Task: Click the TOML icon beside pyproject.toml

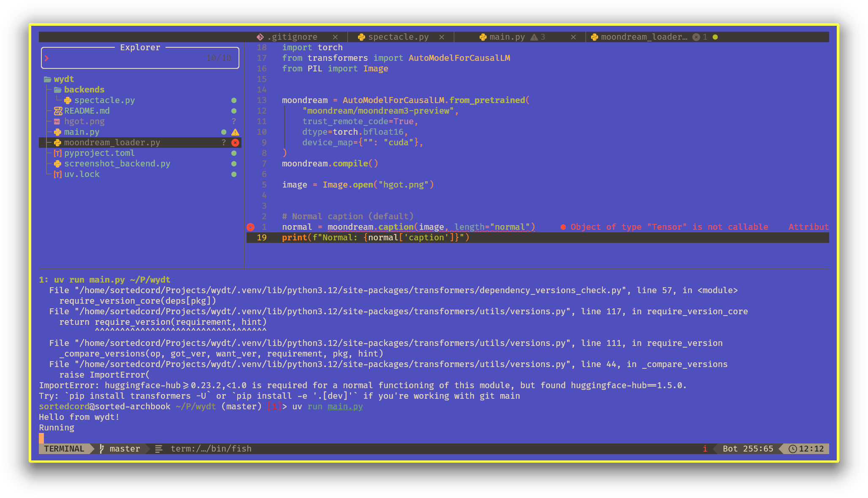Action: tap(57, 153)
